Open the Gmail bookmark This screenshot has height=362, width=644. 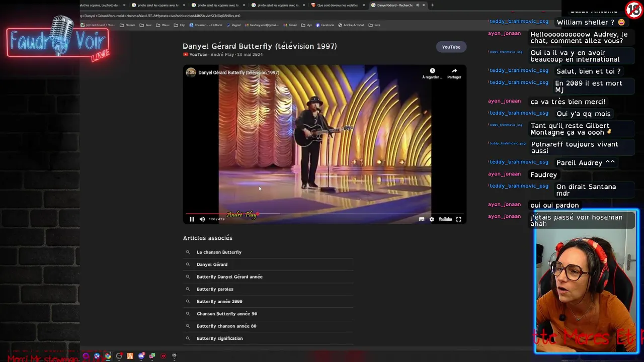click(290, 25)
